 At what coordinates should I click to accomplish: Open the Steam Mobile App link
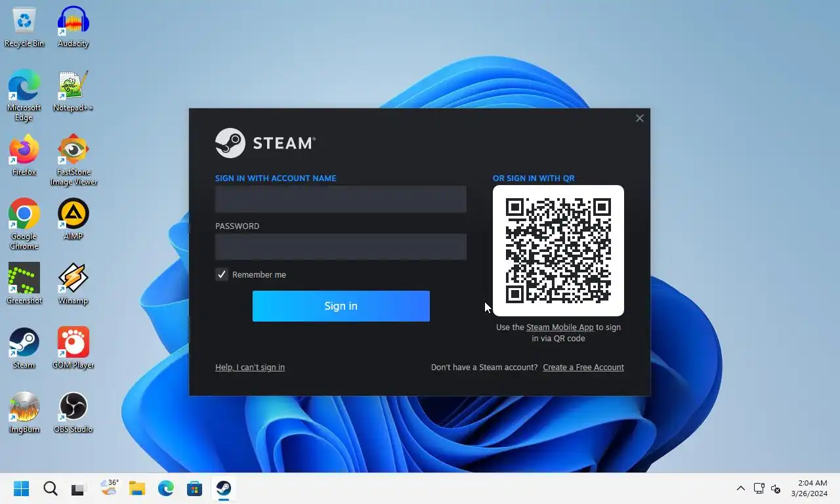(560, 327)
